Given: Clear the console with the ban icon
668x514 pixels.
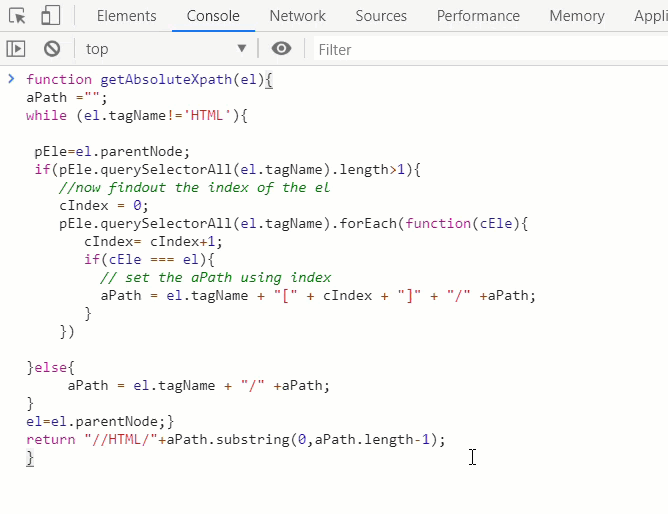Looking at the screenshot, I should [x=52, y=49].
